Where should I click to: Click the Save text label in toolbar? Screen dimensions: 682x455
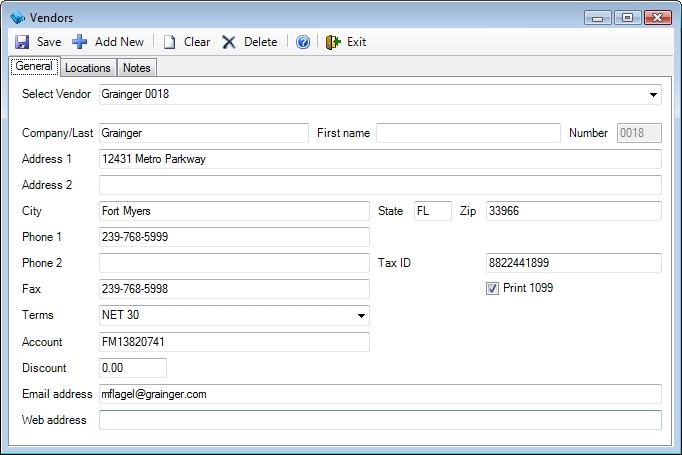click(49, 42)
